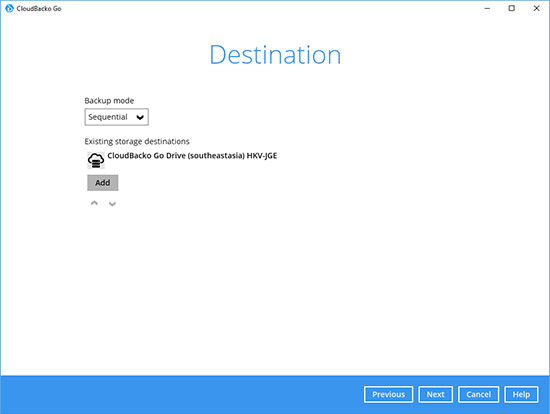Click the Existing storage destinations label

(x=137, y=141)
